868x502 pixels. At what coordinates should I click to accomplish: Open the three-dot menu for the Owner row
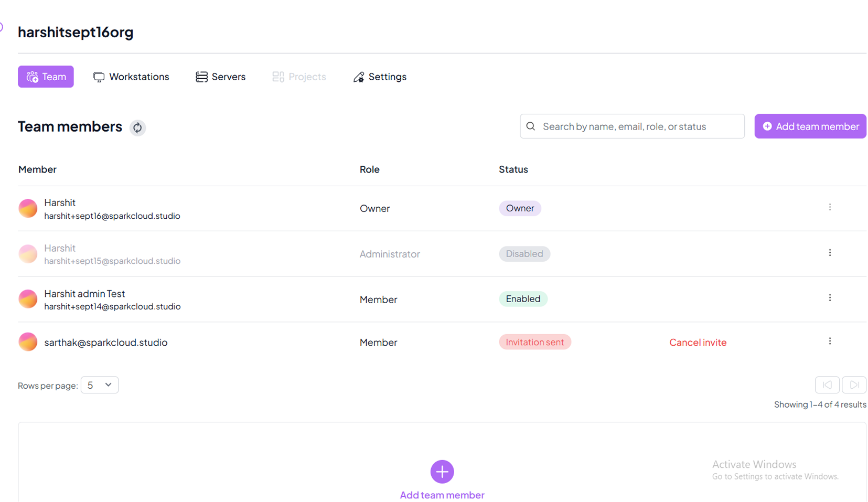coord(829,208)
